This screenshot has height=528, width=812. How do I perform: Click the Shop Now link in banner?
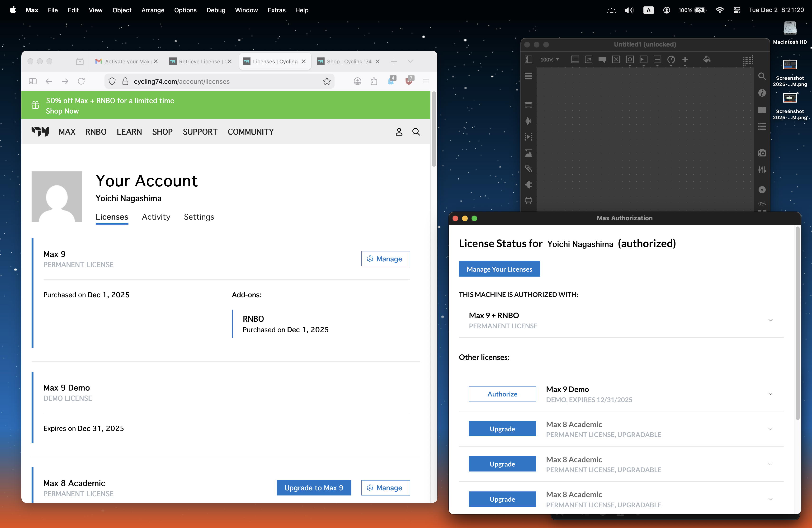click(62, 111)
